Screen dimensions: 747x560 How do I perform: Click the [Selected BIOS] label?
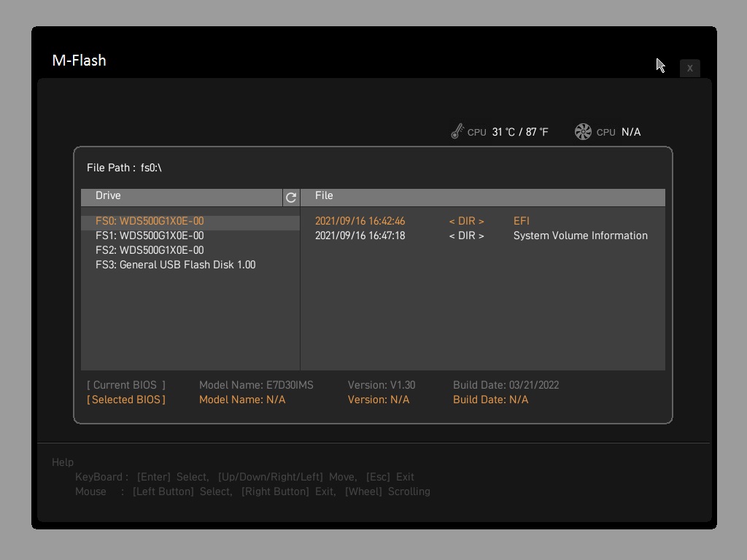coord(125,400)
